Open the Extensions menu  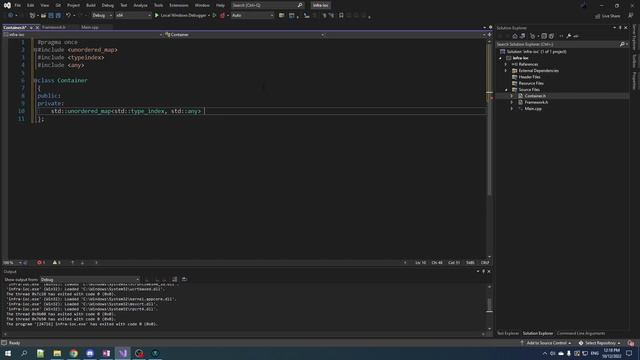[179, 5]
